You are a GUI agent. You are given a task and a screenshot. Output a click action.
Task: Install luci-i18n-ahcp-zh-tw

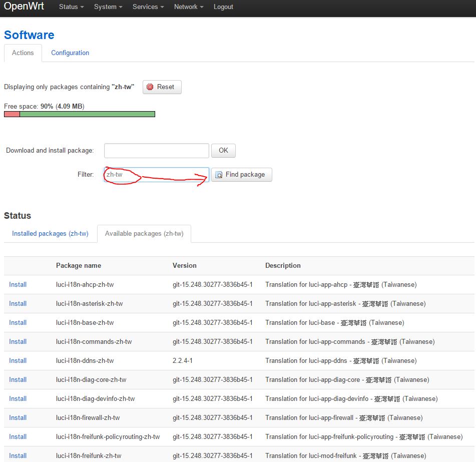18,285
